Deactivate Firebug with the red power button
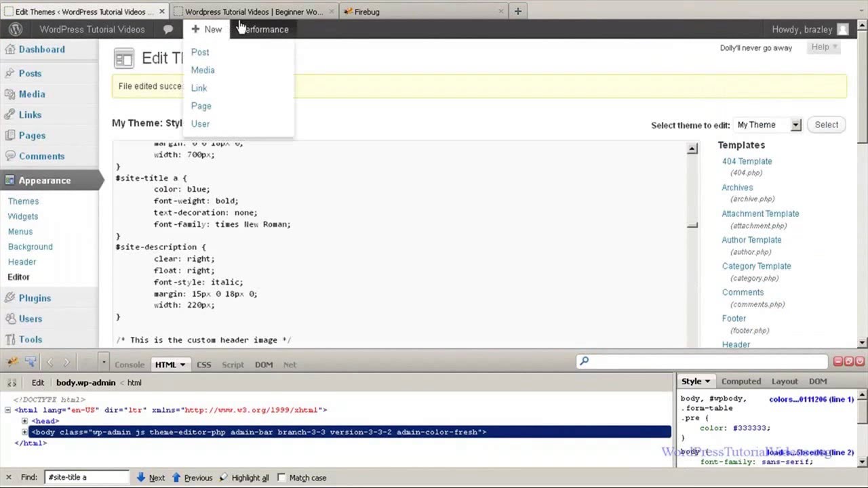Viewport: 868px width, 488px height. click(x=859, y=362)
